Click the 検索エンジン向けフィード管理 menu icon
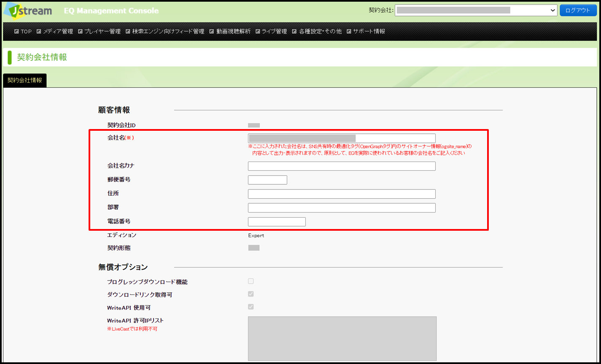 tap(128, 32)
